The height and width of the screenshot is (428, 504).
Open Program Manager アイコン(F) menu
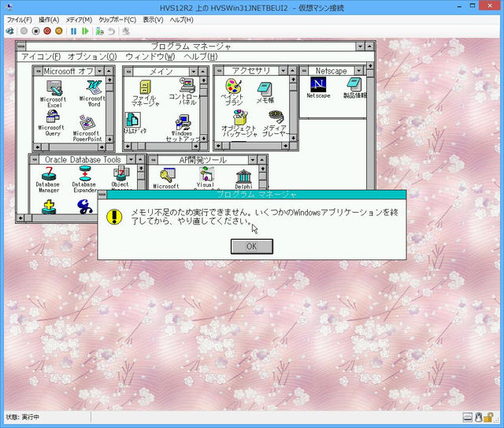(x=41, y=57)
